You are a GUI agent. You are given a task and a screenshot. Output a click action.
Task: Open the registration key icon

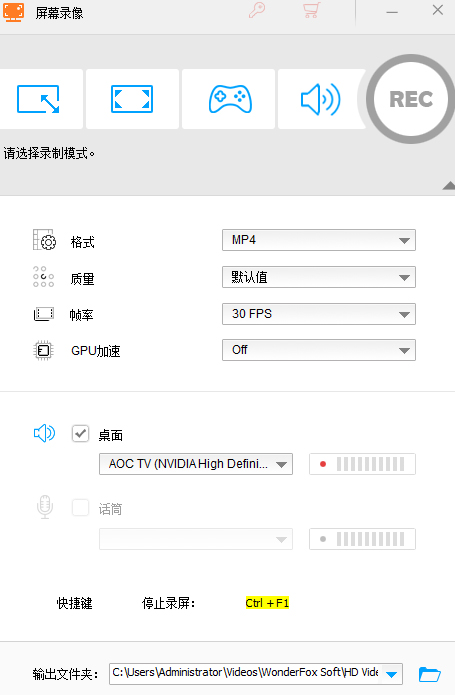coord(257,10)
